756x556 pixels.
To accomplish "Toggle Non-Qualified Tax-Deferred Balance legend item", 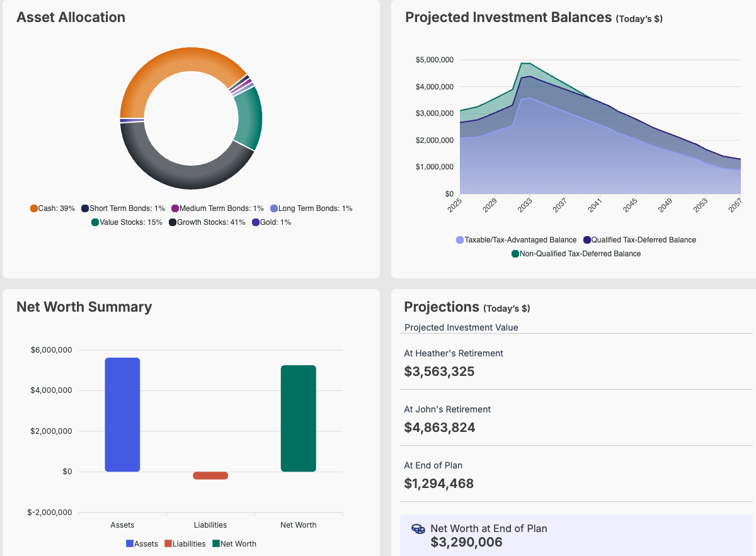I will pyautogui.click(x=576, y=254).
